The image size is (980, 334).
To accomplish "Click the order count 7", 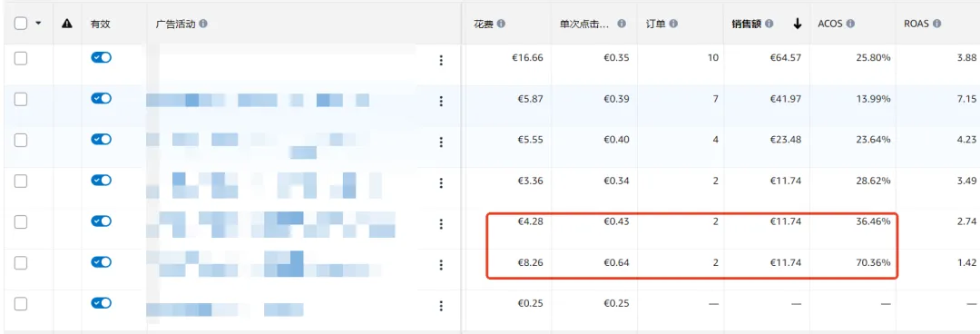I will pos(716,99).
